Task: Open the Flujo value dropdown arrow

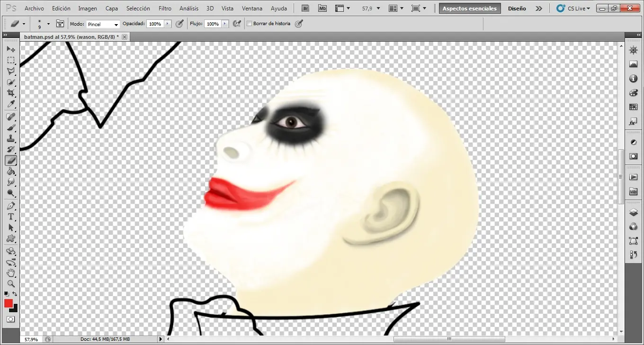Action: [225, 23]
